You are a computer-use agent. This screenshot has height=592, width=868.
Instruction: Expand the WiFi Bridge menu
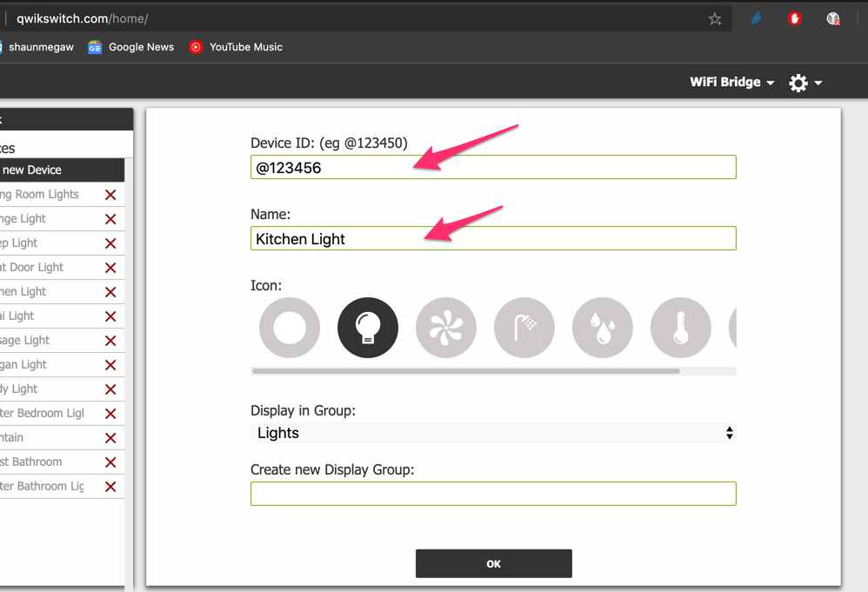coord(731,82)
